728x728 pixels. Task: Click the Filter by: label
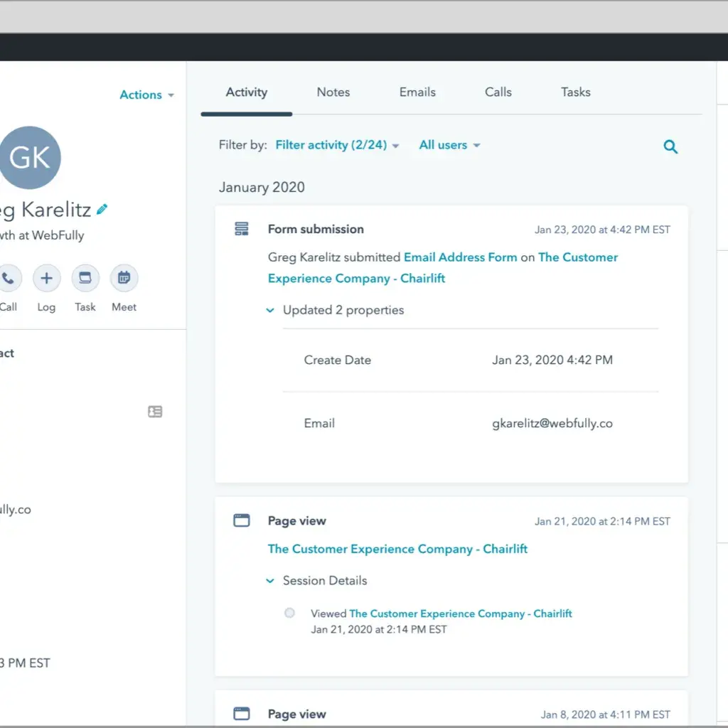pyautogui.click(x=243, y=145)
